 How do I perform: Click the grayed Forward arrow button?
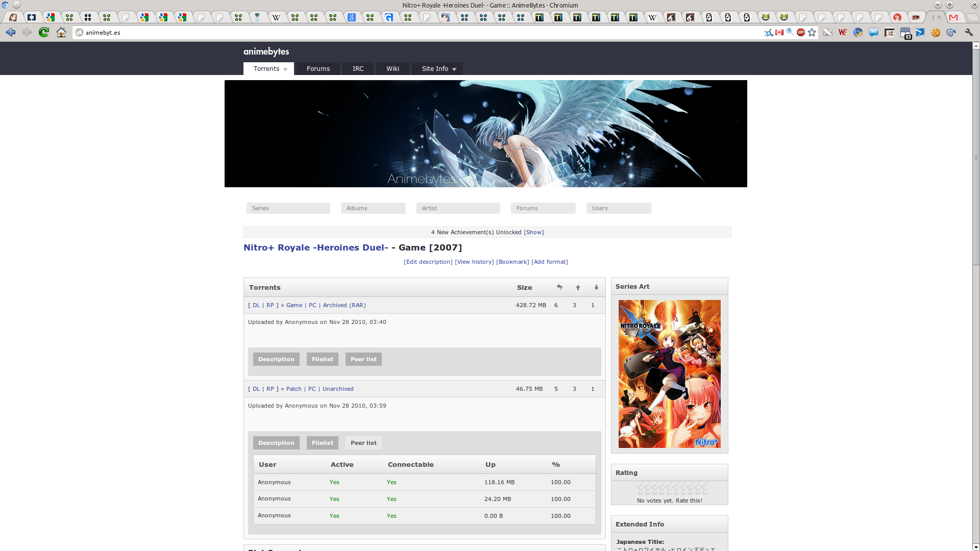(x=27, y=33)
